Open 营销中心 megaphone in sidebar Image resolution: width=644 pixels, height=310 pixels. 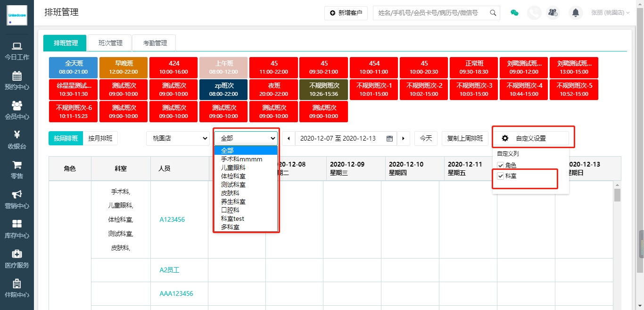click(x=17, y=194)
